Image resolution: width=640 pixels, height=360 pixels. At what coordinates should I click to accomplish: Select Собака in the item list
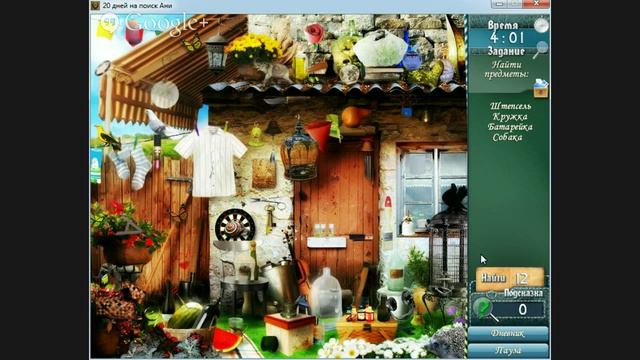tap(507, 138)
